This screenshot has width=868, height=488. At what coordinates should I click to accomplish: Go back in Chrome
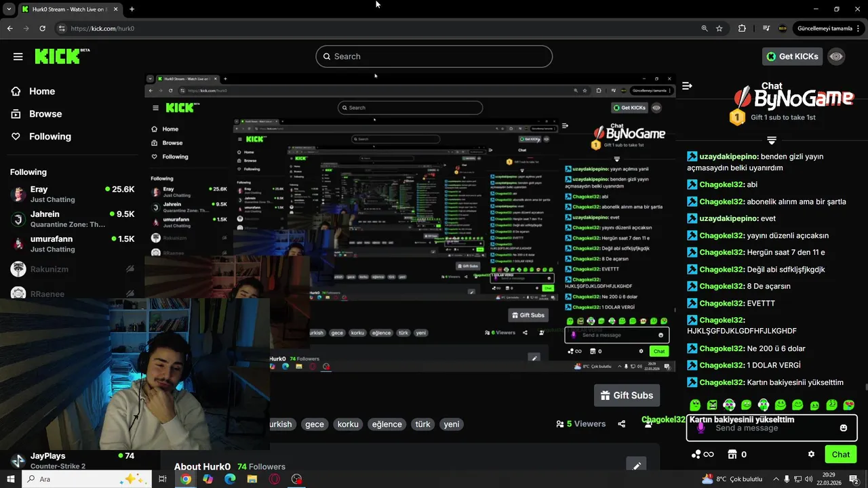pyautogui.click(x=9, y=28)
